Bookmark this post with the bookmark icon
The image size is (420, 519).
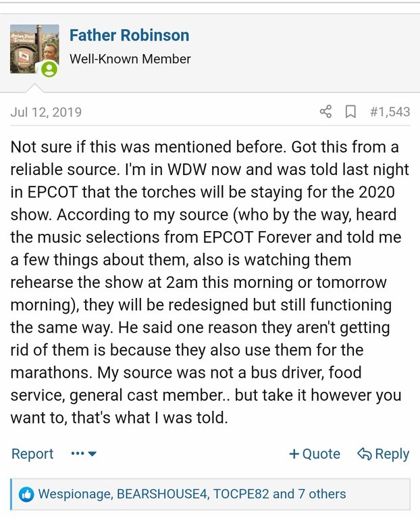pyautogui.click(x=350, y=112)
